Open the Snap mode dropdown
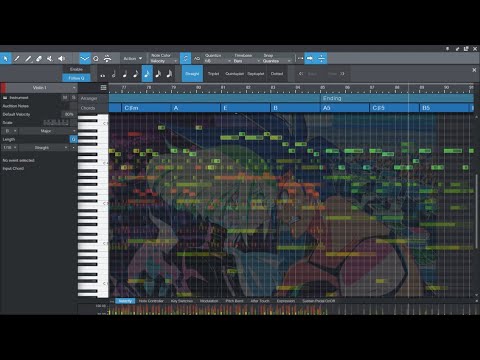The height and width of the screenshot is (360, 480). click(277, 61)
